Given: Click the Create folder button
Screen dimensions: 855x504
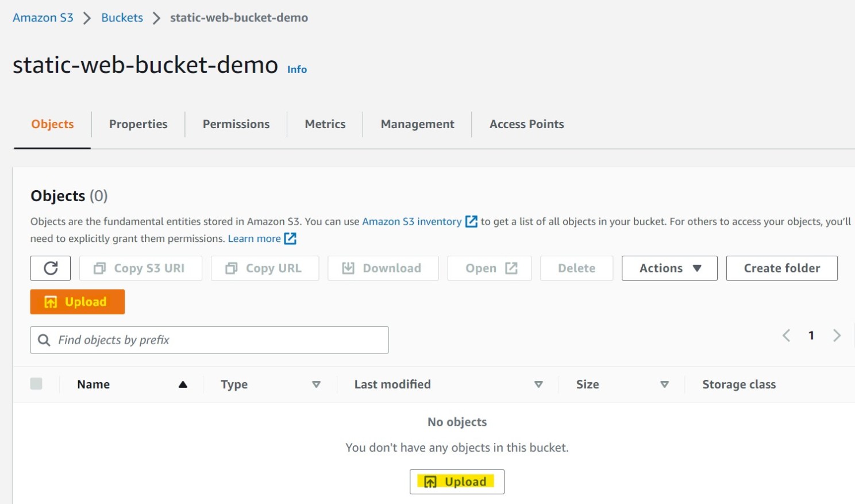Looking at the screenshot, I should (x=781, y=268).
